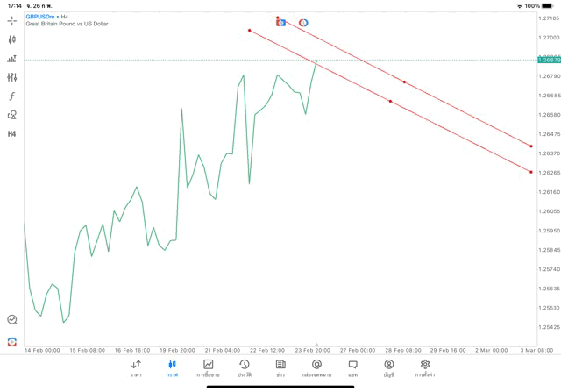Image resolution: width=561 pixels, height=392 pixels.
Task: Tap the GBPUSDm symbol title
Action: pos(39,17)
